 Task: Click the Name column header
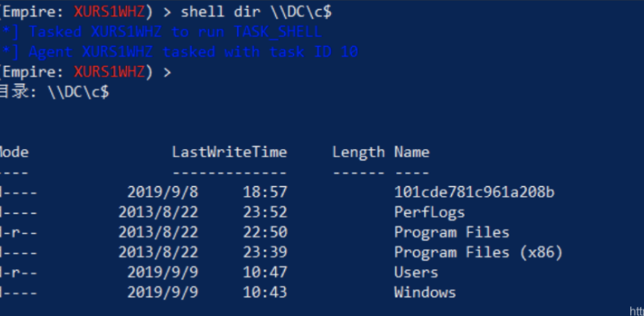(412, 152)
